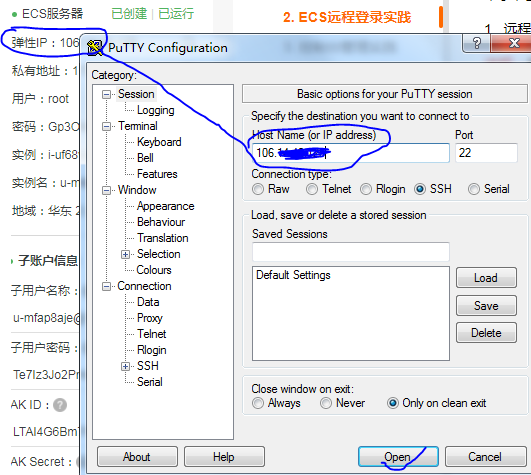
Task: Click the question mark help button
Action: 476,43
